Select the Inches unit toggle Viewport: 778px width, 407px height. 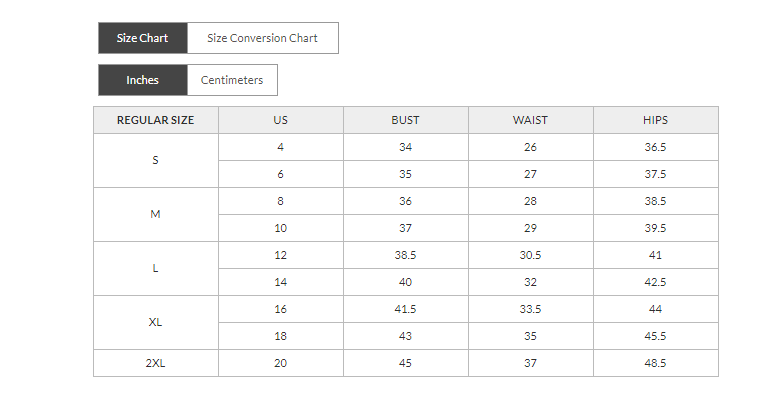142,80
